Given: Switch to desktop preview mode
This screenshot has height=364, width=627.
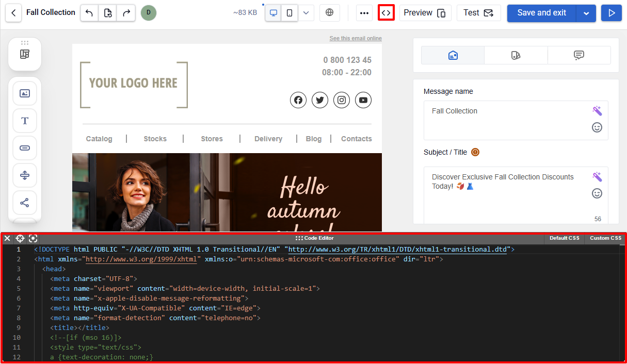Looking at the screenshot, I should pyautogui.click(x=274, y=13).
